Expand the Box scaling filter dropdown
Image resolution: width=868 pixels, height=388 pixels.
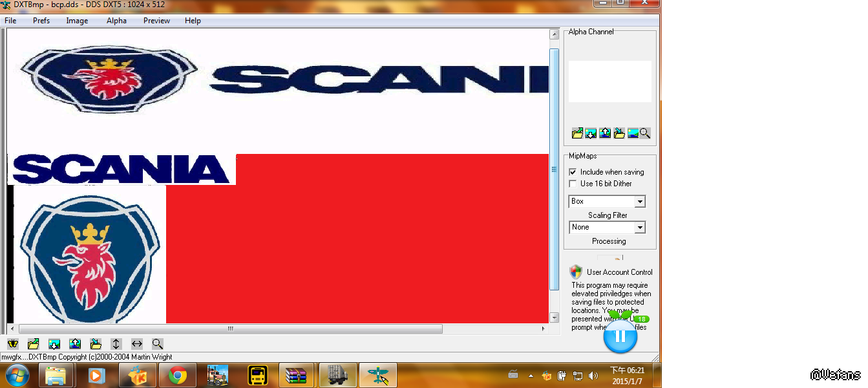(x=639, y=202)
